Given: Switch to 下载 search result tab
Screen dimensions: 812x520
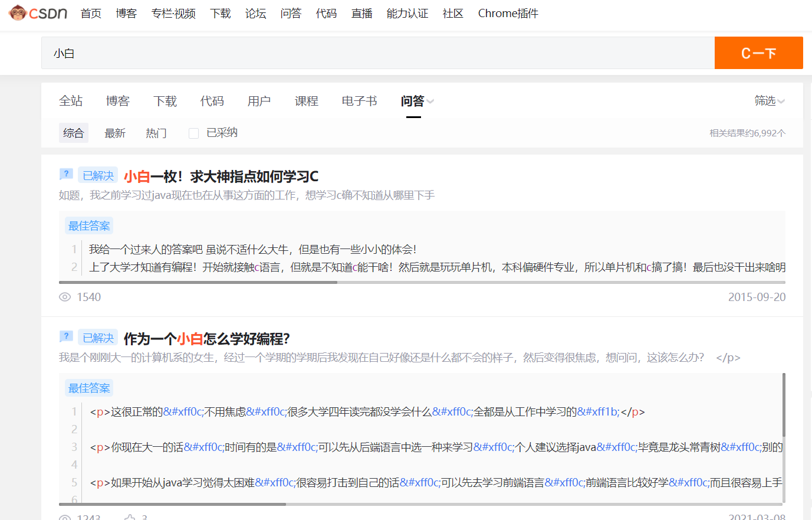Looking at the screenshot, I should coord(165,101).
